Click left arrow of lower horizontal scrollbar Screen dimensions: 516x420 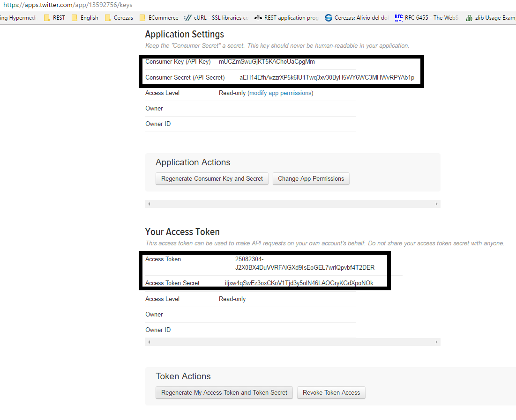pyautogui.click(x=149, y=342)
